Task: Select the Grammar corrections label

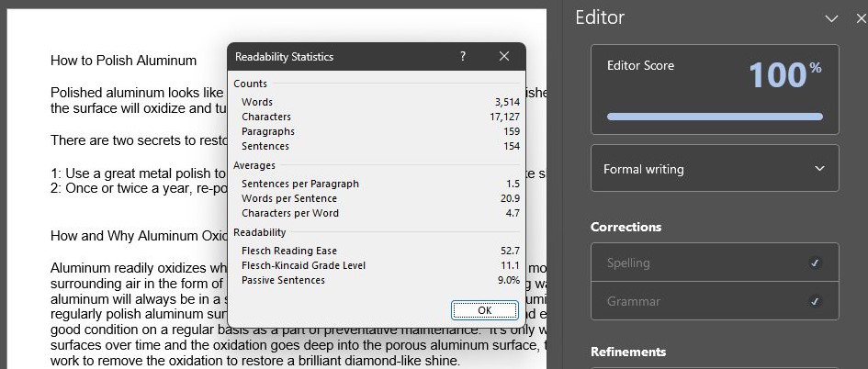Action: coord(634,301)
